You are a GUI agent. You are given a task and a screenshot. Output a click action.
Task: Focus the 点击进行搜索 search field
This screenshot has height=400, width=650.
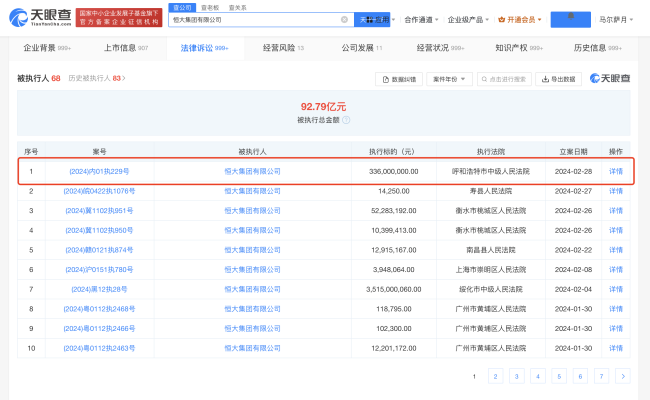click(x=504, y=79)
